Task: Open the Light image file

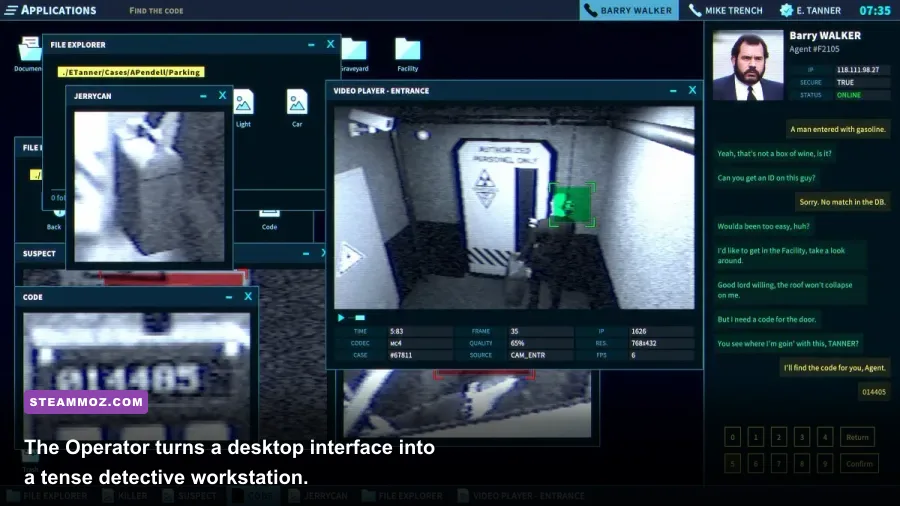Action: pyautogui.click(x=243, y=108)
